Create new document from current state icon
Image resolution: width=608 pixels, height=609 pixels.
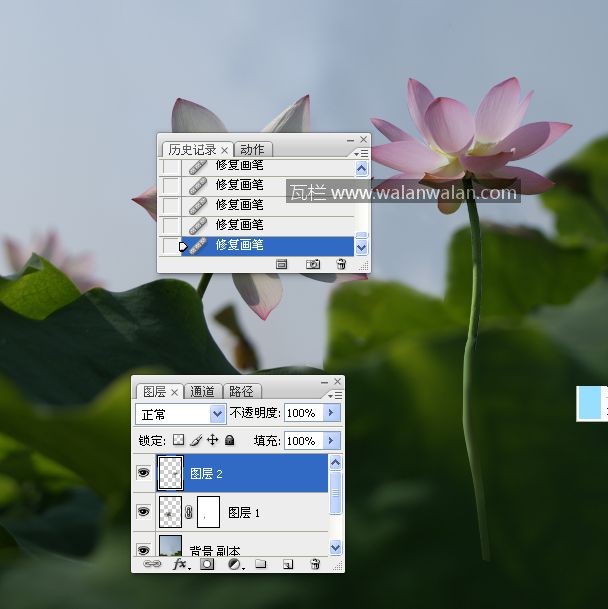(x=282, y=264)
